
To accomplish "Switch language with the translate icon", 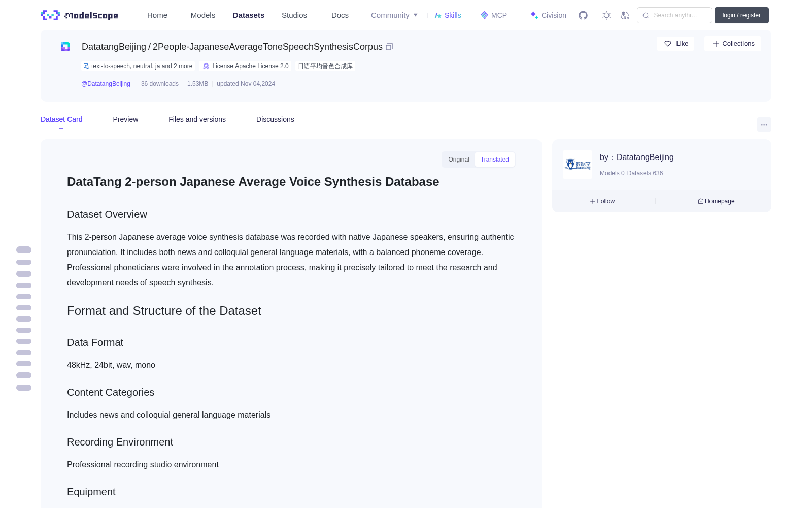I will (625, 15).
